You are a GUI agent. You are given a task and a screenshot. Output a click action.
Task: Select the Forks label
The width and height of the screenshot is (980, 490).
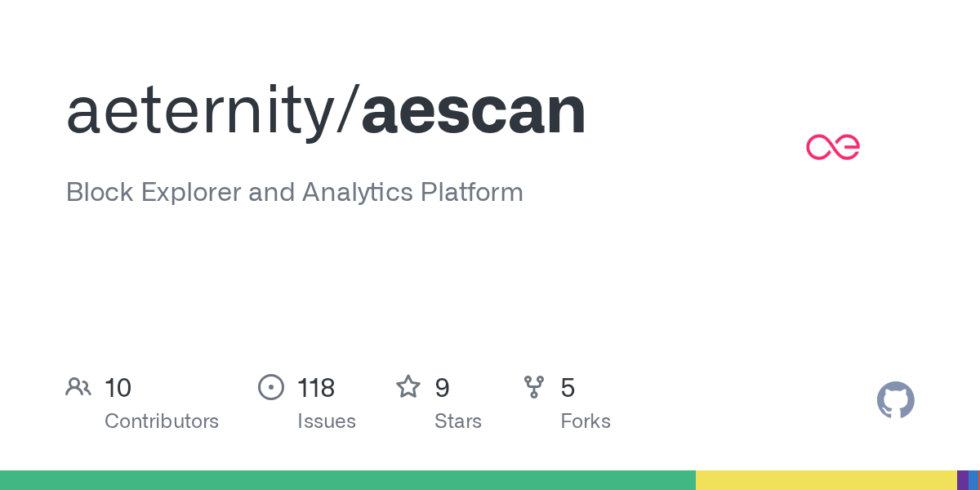point(586,421)
